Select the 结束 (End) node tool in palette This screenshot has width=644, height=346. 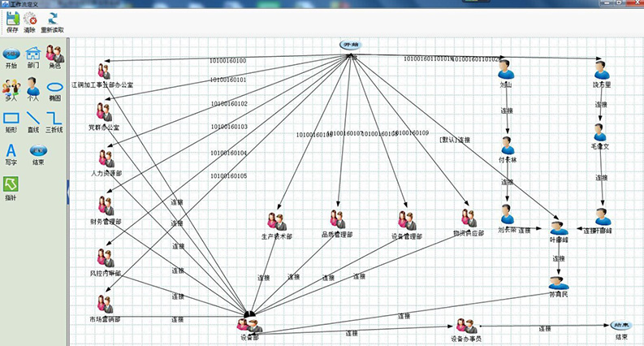(38, 151)
